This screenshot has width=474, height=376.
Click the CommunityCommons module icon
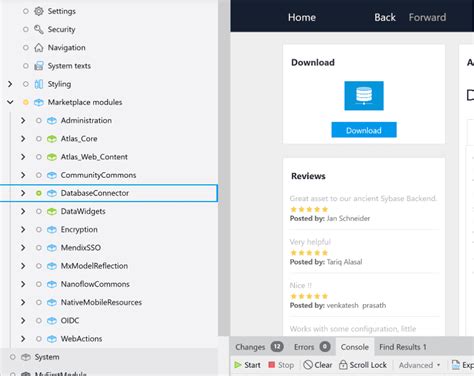[52, 175]
